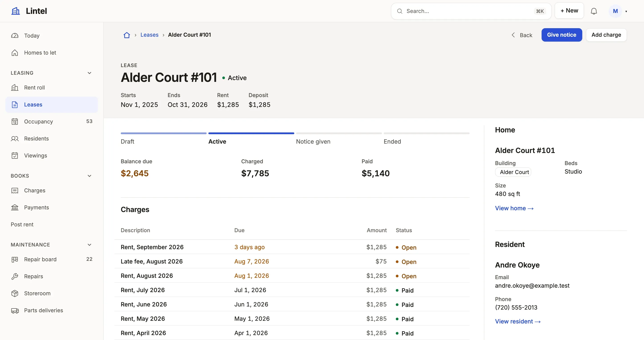Click the Parts deliveries truck icon
This screenshot has height=340, width=644.
click(15, 310)
